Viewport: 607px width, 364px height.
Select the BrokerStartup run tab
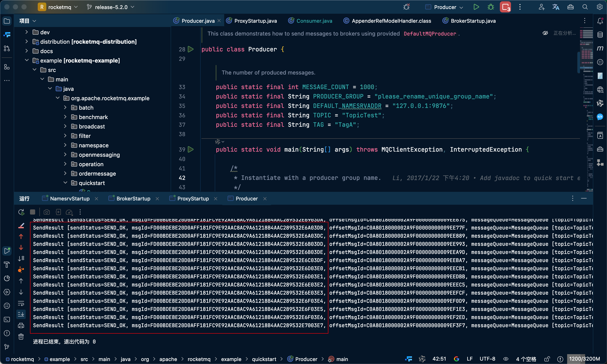tap(133, 198)
